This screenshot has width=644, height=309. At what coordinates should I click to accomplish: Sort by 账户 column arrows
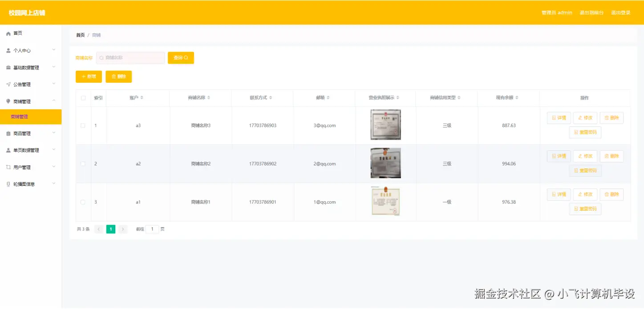(x=142, y=98)
